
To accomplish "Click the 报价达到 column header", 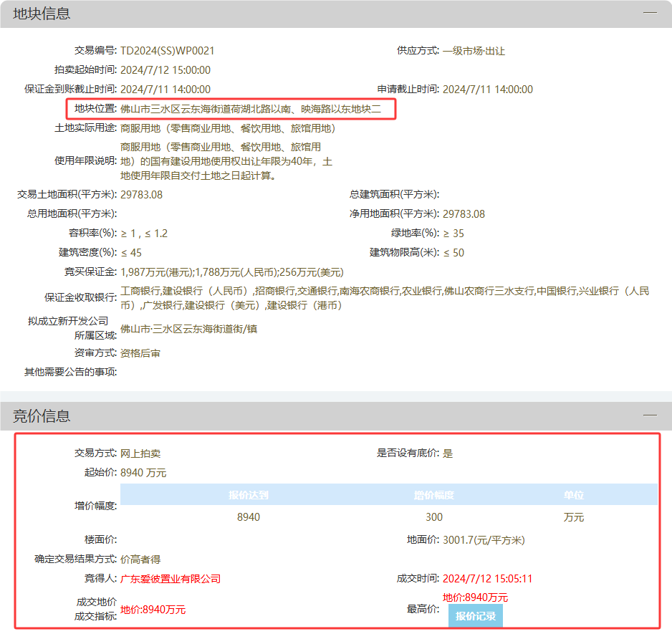I will tap(249, 495).
